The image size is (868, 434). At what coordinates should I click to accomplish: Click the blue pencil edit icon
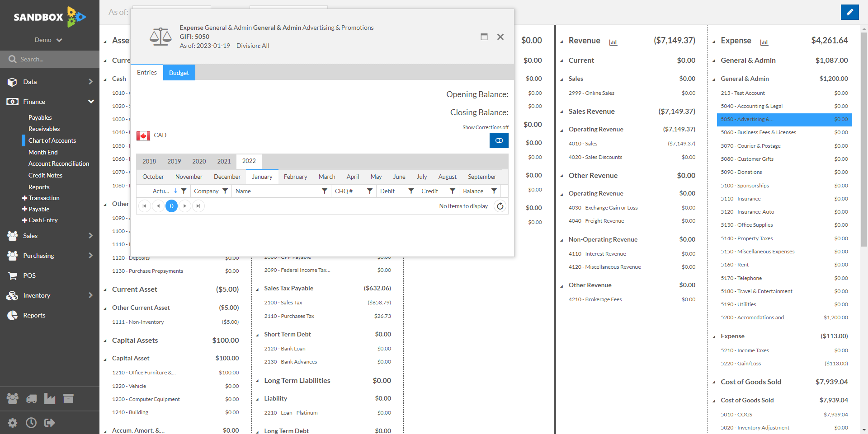tap(849, 12)
